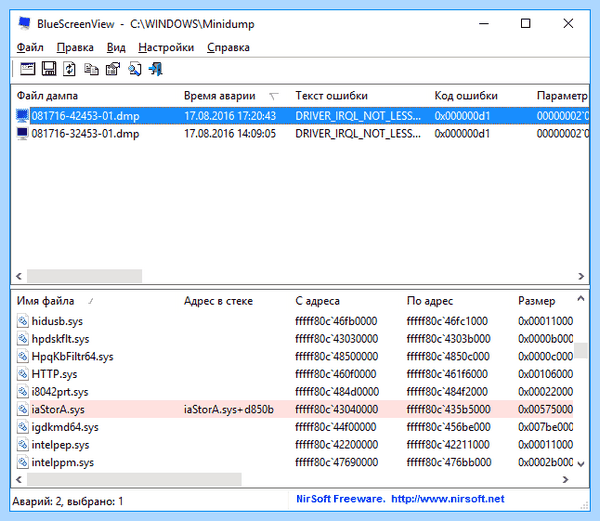The image size is (600, 521).
Task: Sort by Код ошибки column header
Action: click(466, 96)
